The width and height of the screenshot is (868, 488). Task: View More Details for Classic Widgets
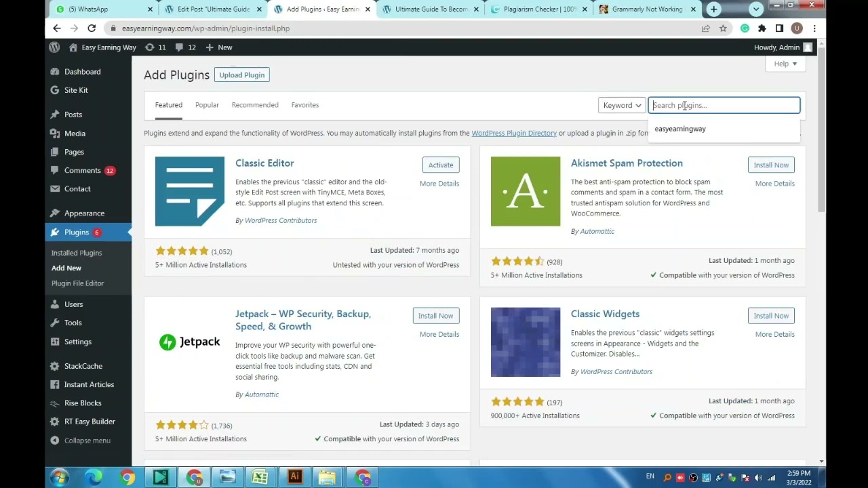(x=775, y=334)
